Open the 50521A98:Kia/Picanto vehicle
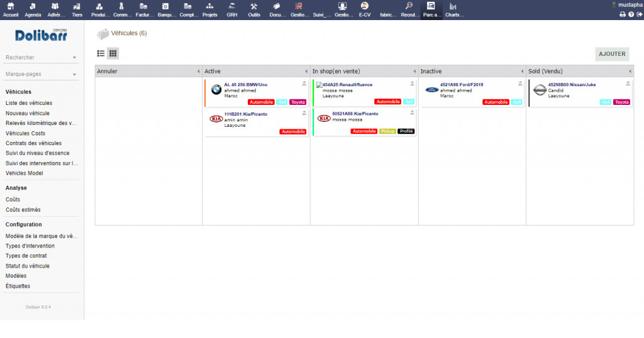This screenshot has height=338, width=644. tap(355, 114)
